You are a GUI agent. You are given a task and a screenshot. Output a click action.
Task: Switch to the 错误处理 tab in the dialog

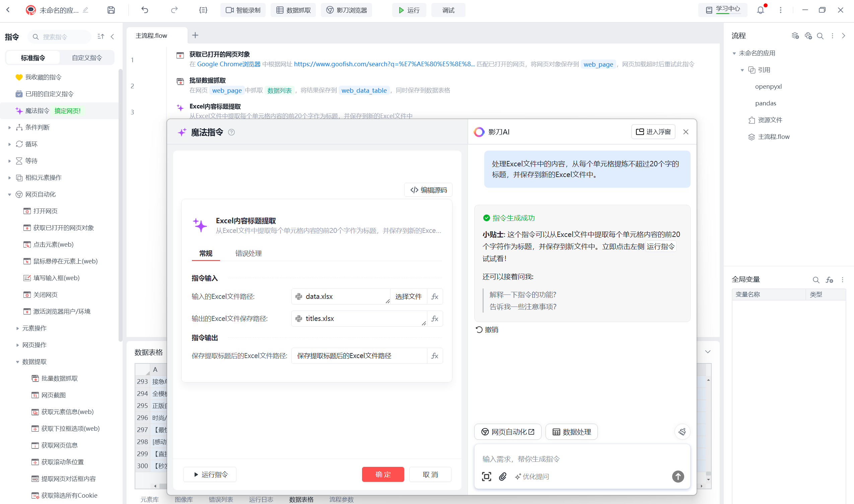coord(248,253)
